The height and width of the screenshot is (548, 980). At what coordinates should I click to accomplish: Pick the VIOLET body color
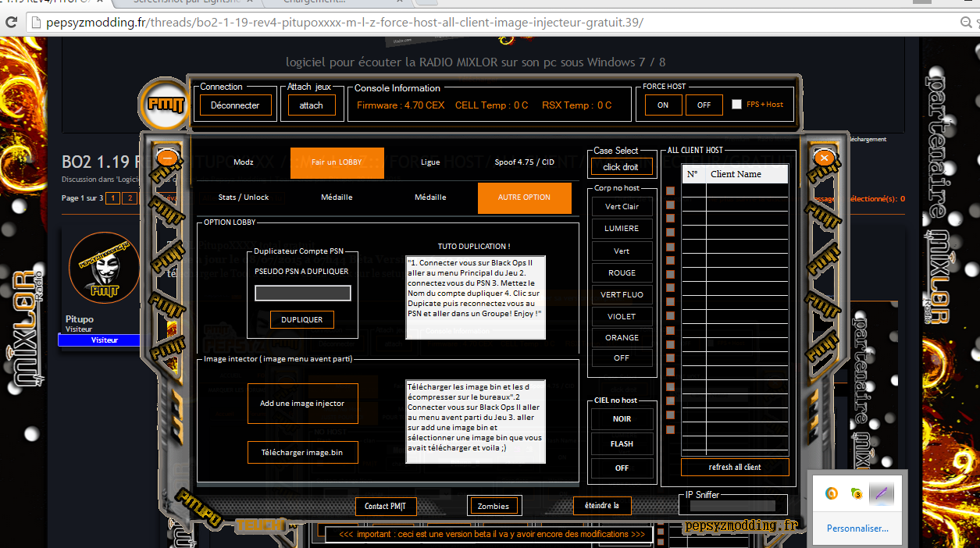pyautogui.click(x=622, y=317)
